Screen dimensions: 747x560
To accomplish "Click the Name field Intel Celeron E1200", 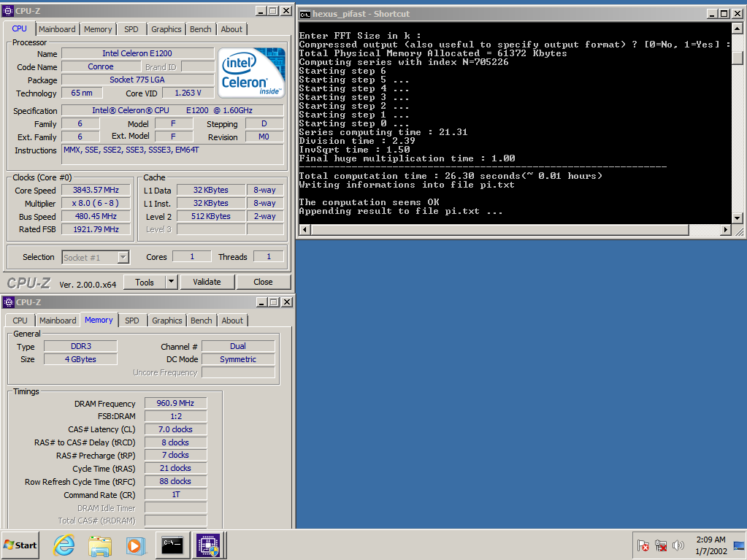I will [x=137, y=53].
